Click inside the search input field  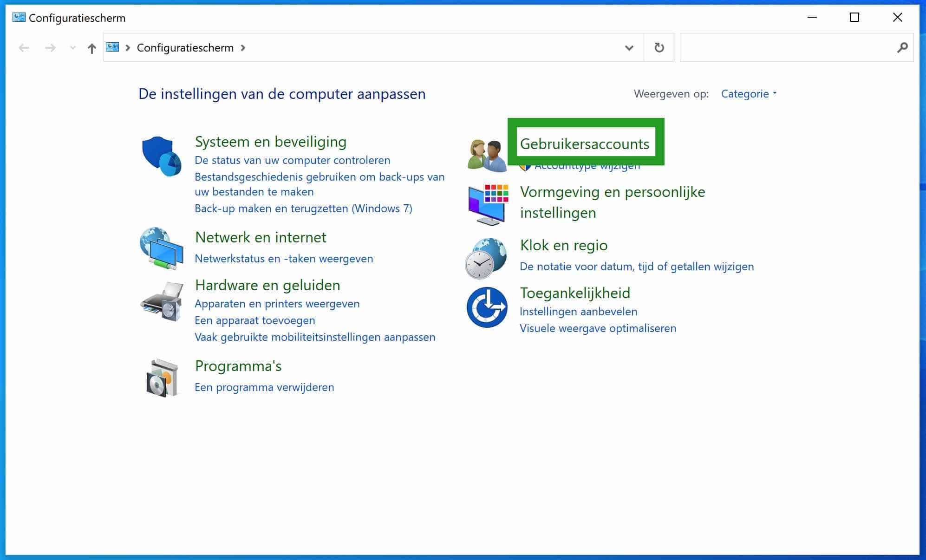pyautogui.click(x=789, y=47)
